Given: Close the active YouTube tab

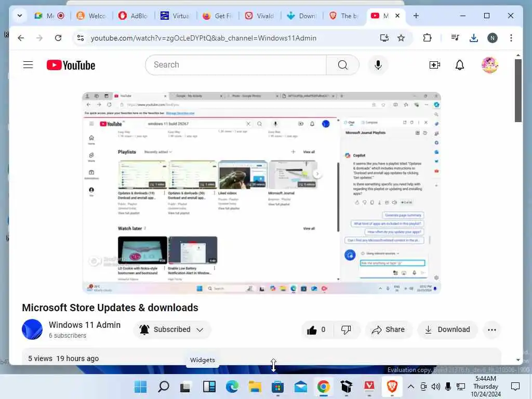Looking at the screenshot, I should click(x=397, y=16).
